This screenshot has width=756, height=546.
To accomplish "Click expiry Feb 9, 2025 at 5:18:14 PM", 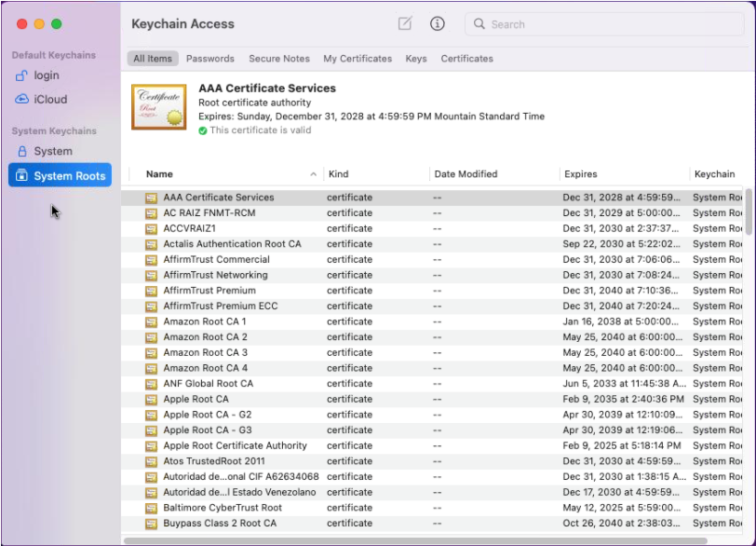I will 622,445.
